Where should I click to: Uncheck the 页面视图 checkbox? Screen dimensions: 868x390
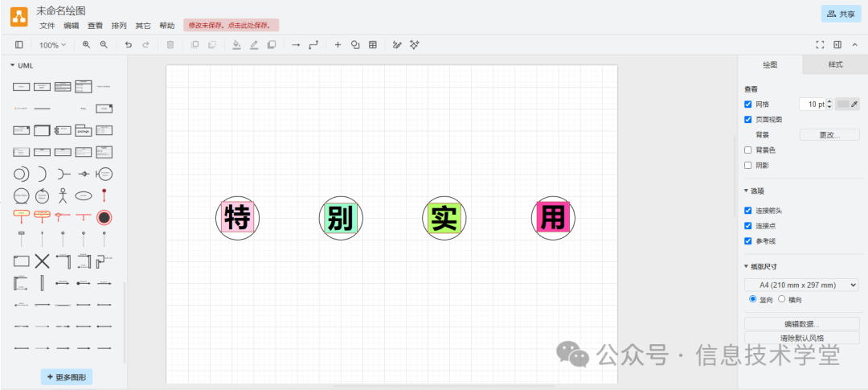pos(748,119)
